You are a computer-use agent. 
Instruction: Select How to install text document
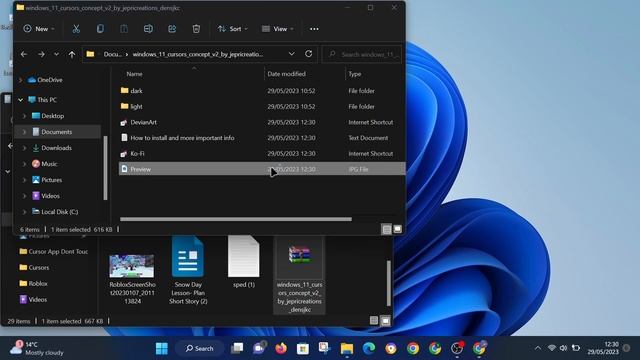point(262,138)
